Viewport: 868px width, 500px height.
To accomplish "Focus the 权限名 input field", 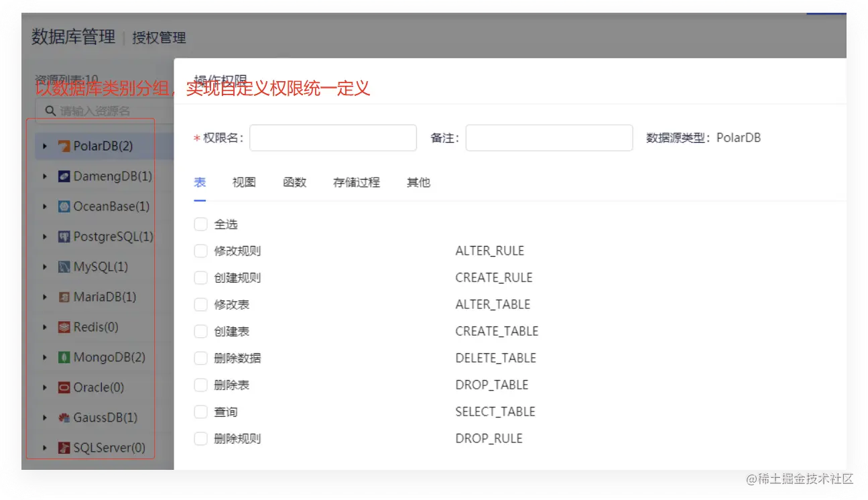I will click(x=333, y=138).
